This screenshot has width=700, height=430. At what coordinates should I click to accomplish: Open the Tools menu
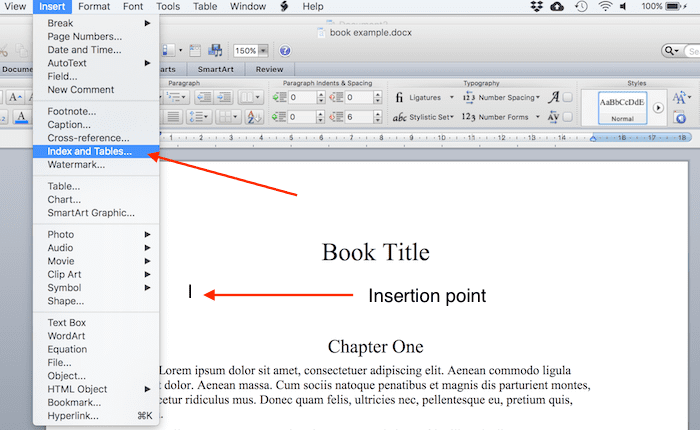pos(168,6)
